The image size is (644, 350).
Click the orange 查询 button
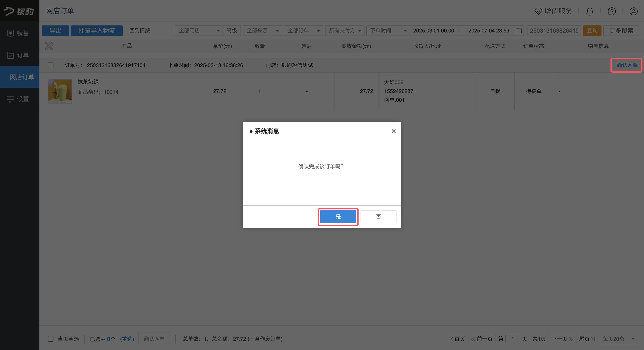[592, 30]
